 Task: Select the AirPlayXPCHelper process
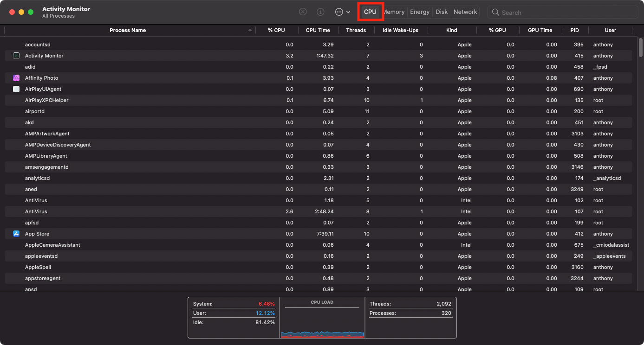[x=47, y=100]
